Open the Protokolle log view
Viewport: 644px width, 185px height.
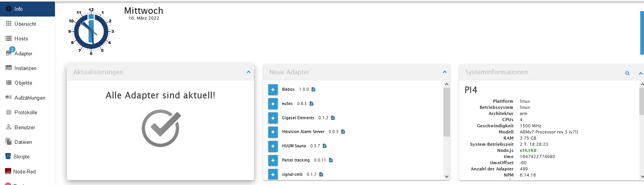(26, 112)
